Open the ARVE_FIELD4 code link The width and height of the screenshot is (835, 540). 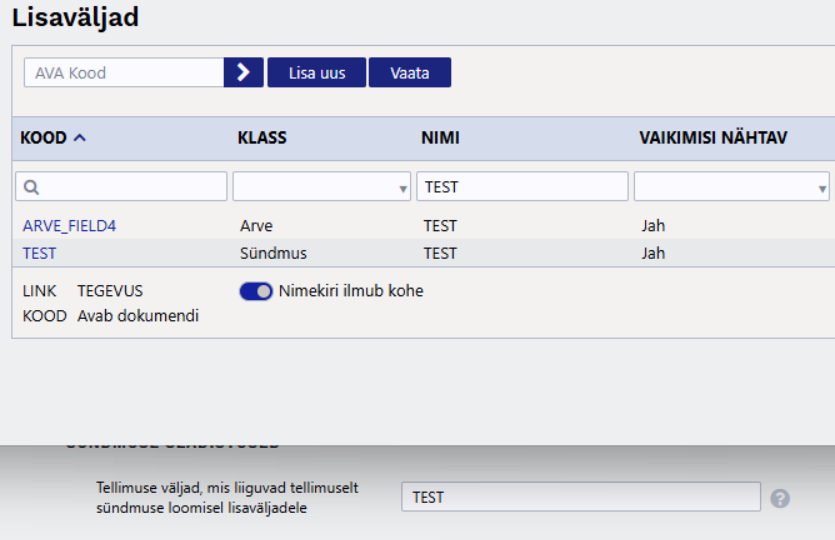pyautogui.click(x=69, y=226)
